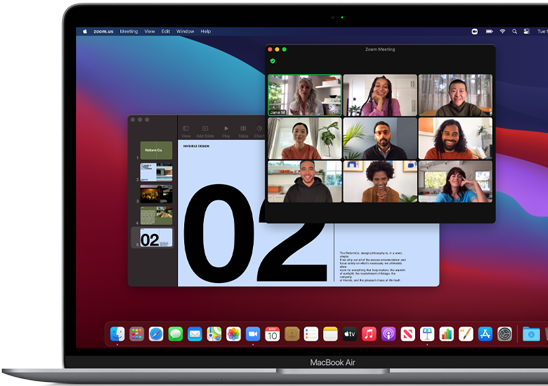Click Add Slide in Keynote toolbar
The image size is (548, 386).
(x=205, y=131)
